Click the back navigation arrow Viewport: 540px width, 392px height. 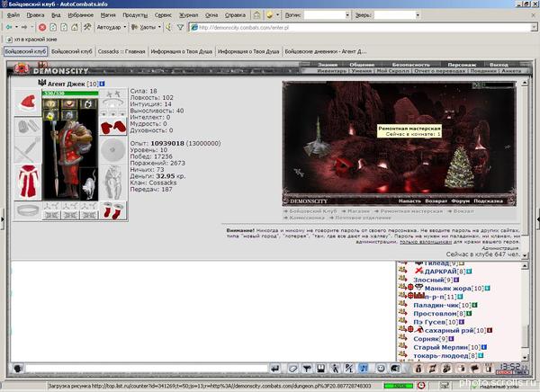(9, 27)
